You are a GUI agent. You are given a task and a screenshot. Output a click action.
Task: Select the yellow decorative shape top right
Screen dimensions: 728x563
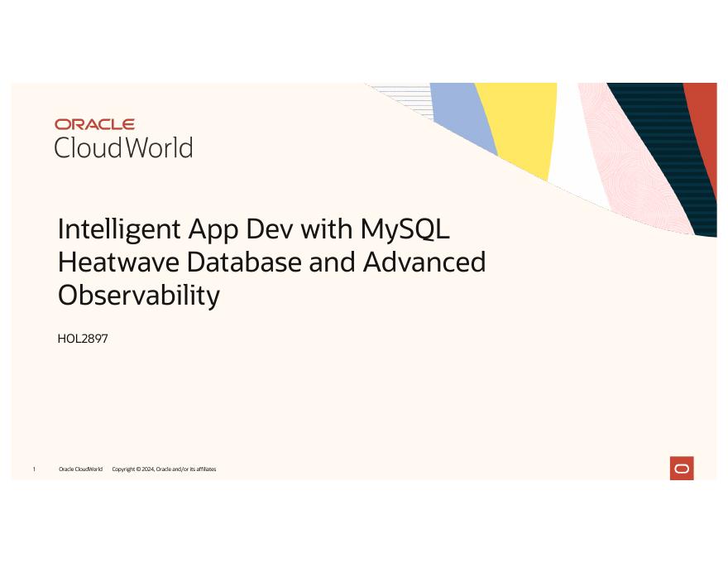(x=517, y=124)
